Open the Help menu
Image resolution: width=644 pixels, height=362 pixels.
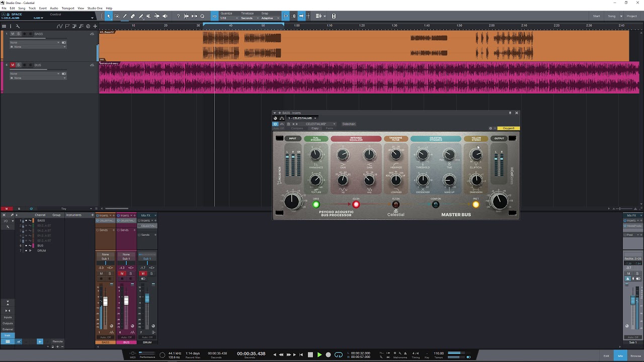coord(109,8)
